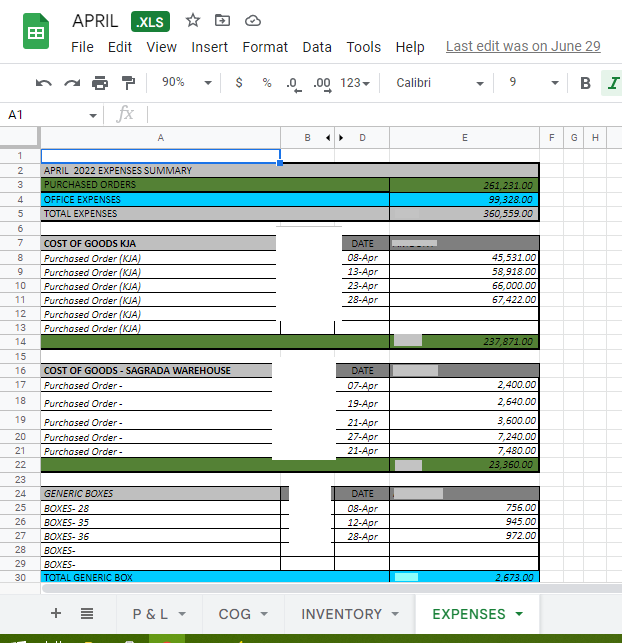622x643 pixels.
Task: Format as percent
Action: pyautogui.click(x=267, y=83)
